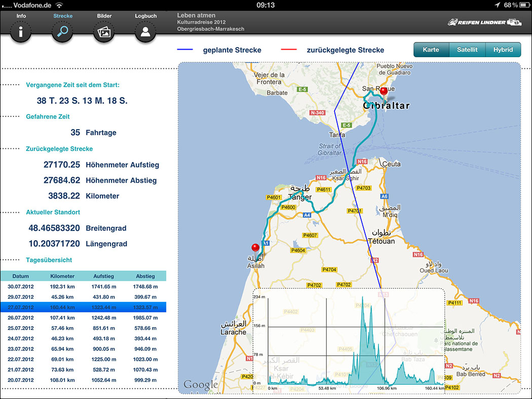Switch map to Hybrid view
Viewport: 532px width, 399px height.
(503, 50)
